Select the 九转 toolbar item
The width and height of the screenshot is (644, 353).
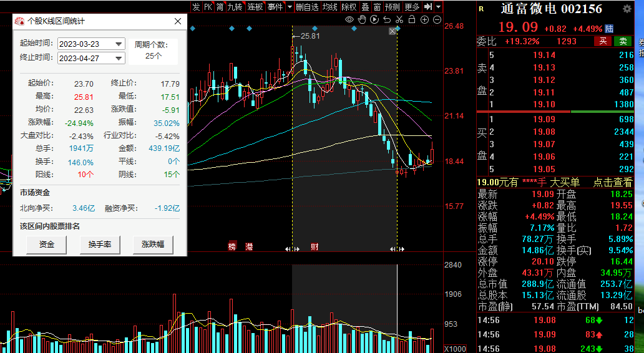[235, 7]
